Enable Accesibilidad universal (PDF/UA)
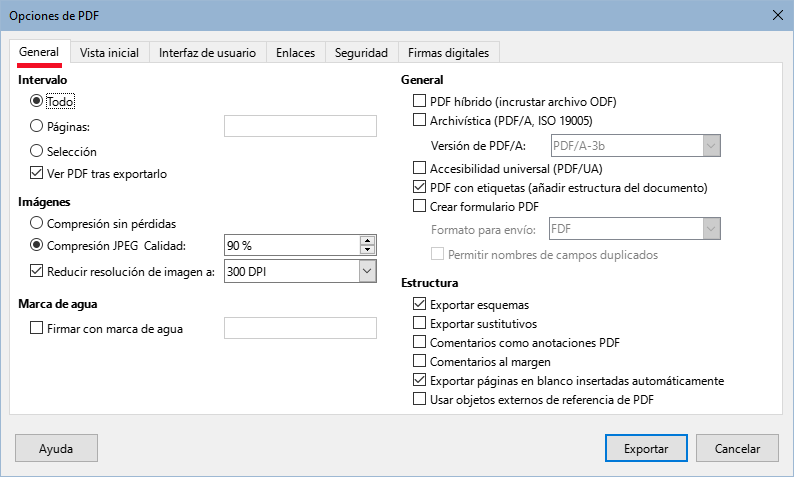This screenshot has height=477, width=794. pos(419,168)
